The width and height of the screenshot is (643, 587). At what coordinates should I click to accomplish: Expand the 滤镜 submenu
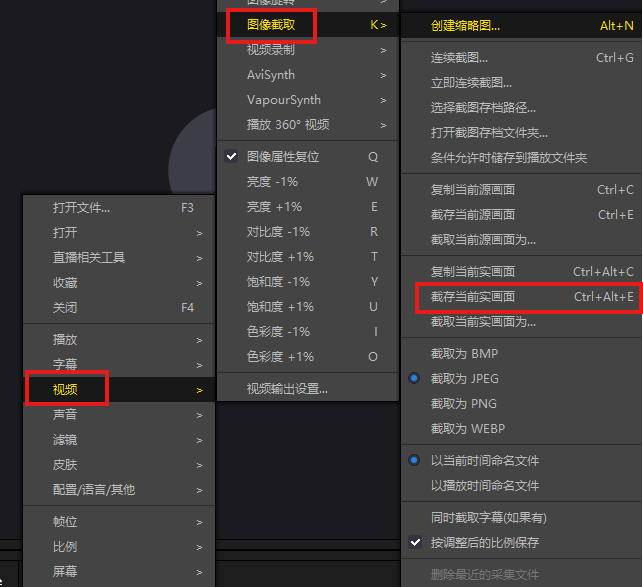[x=119, y=440]
